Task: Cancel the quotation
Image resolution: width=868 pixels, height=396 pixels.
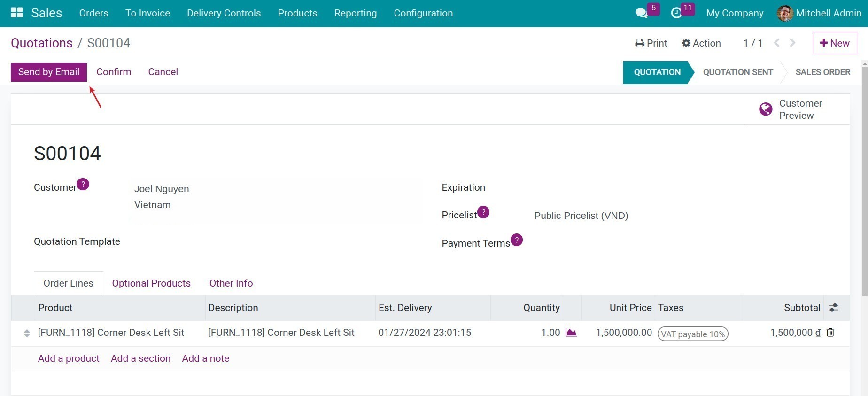Action: point(163,72)
